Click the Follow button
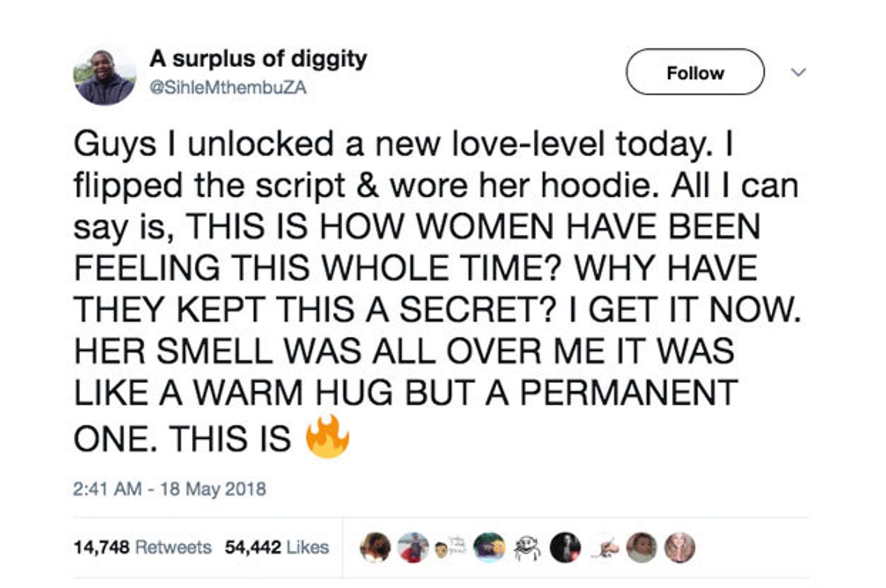The image size is (886, 588). pos(695,73)
